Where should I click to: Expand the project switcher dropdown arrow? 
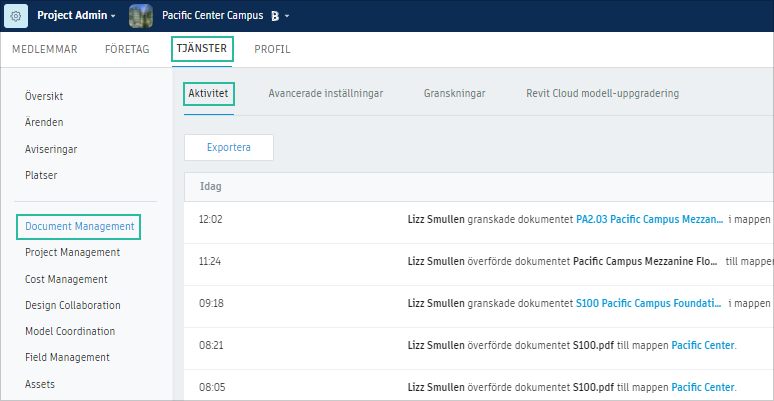point(287,17)
